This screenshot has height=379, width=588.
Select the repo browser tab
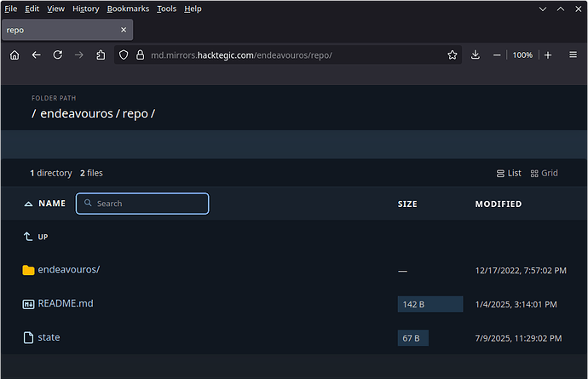click(67, 30)
